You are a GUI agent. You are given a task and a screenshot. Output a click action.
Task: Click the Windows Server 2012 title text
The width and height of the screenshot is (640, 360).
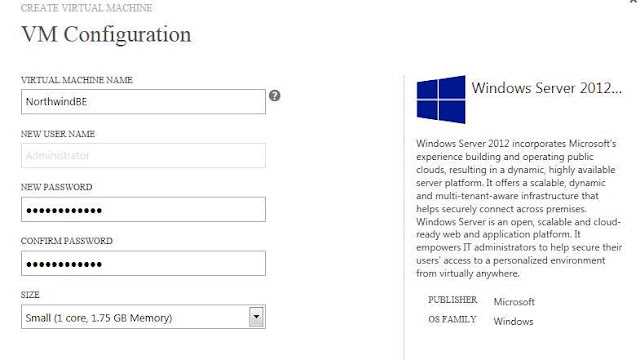pos(547,88)
